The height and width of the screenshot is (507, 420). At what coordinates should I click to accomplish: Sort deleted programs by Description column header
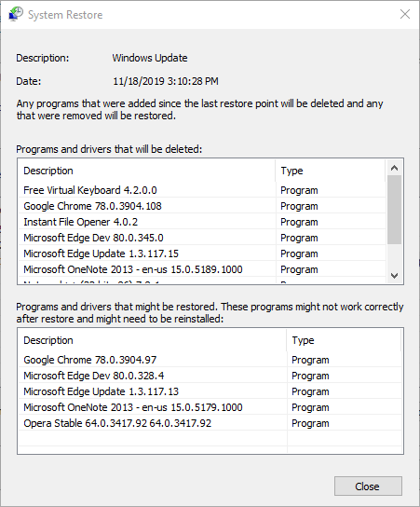tap(147, 171)
